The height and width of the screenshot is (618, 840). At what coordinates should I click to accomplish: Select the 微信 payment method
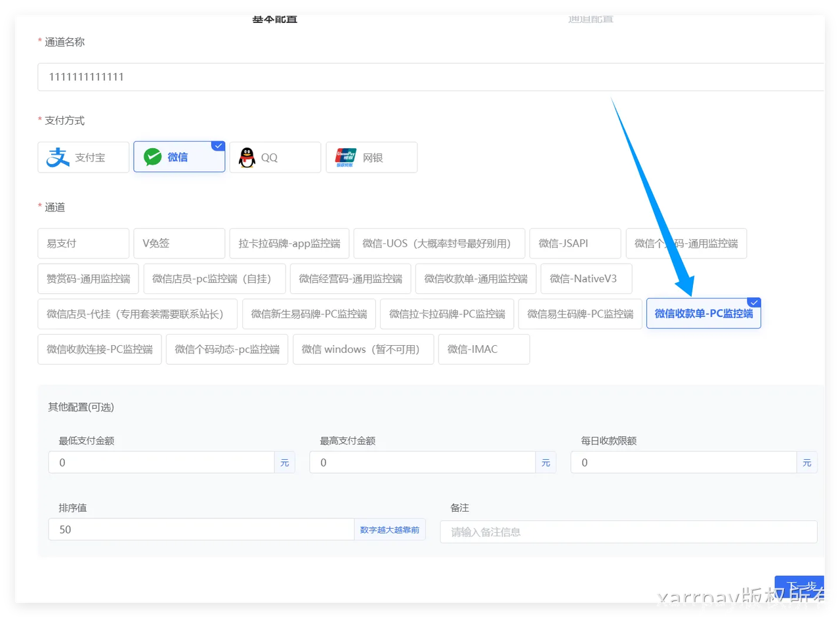pos(178,157)
